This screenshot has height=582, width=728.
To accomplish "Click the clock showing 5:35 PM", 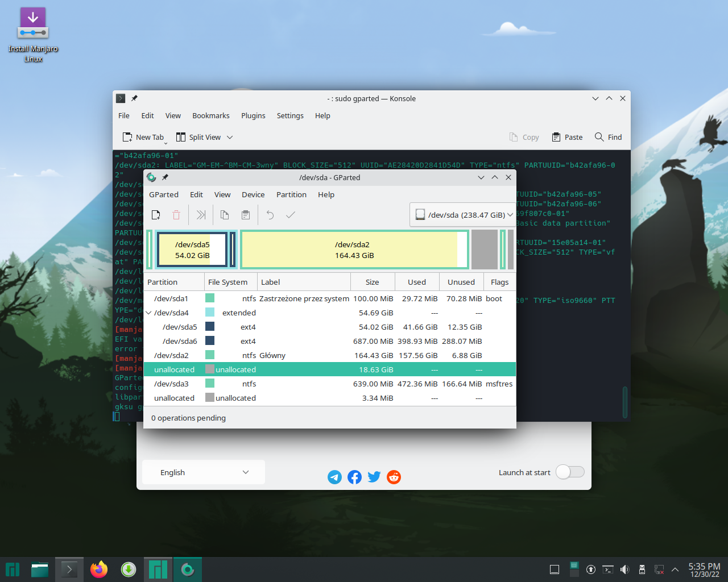I will (x=705, y=569).
